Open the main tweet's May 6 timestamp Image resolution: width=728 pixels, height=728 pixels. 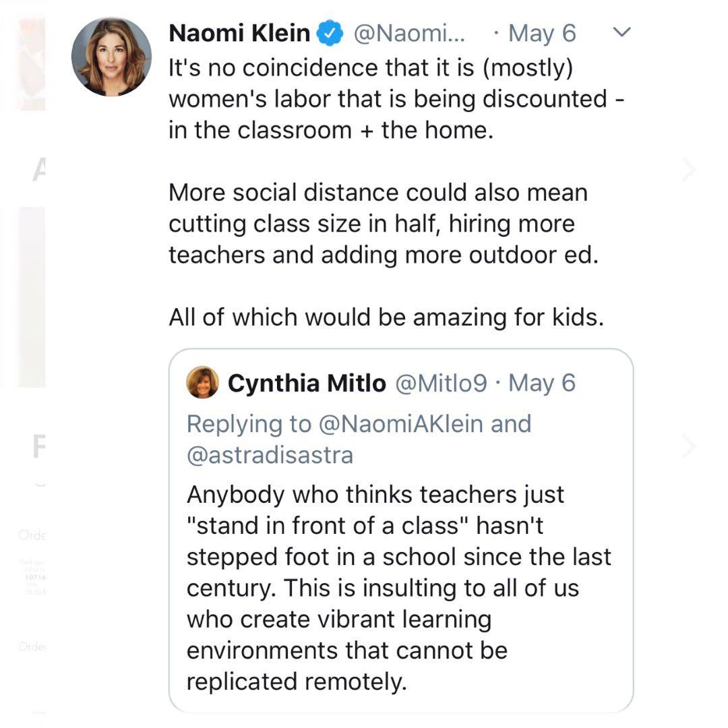[542, 33]
